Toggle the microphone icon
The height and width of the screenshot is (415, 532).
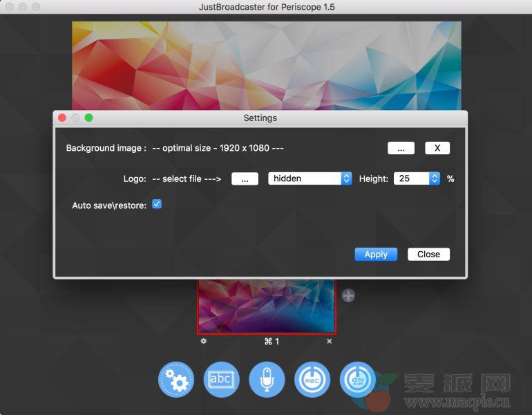pyautogui.click(x=267, y=380)
